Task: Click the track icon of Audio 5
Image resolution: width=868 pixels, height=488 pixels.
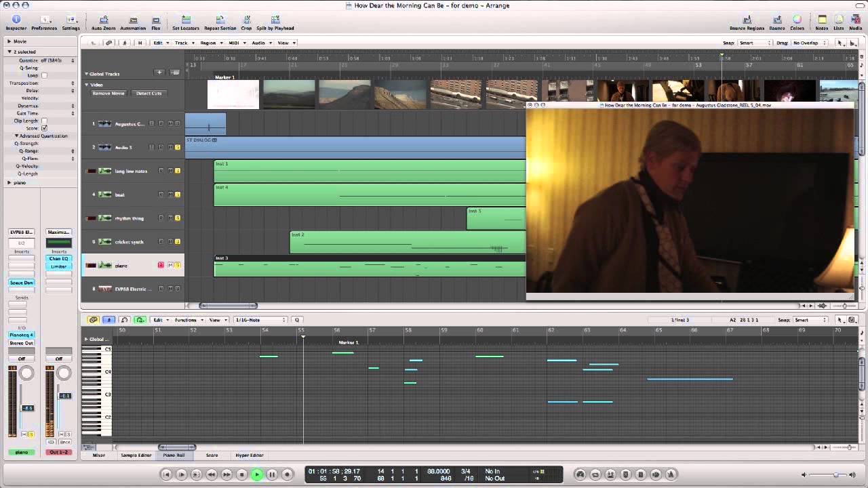Action: (105, 147)
